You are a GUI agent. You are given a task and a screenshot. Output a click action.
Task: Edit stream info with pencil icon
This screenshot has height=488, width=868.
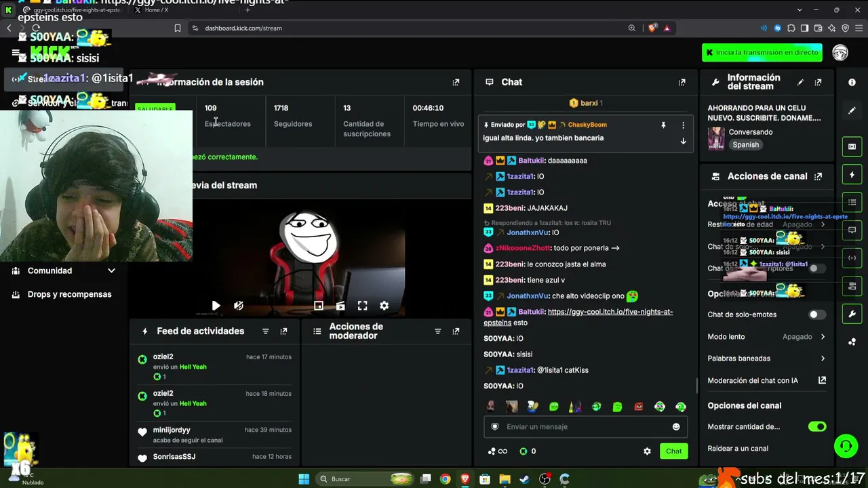pos(800,82)
